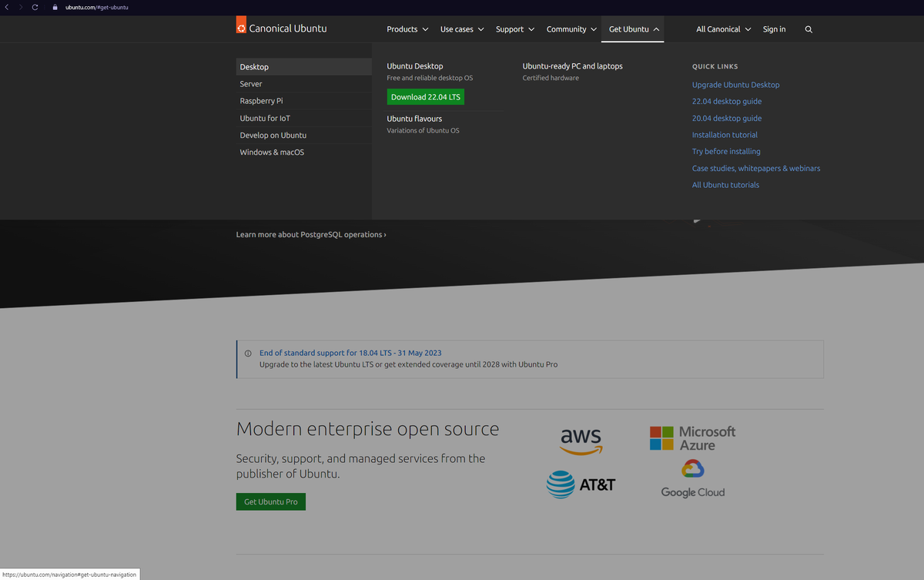Click the Download 22.04 LTS button
This screenshot has width=924, height=580.
coord(425,96)
